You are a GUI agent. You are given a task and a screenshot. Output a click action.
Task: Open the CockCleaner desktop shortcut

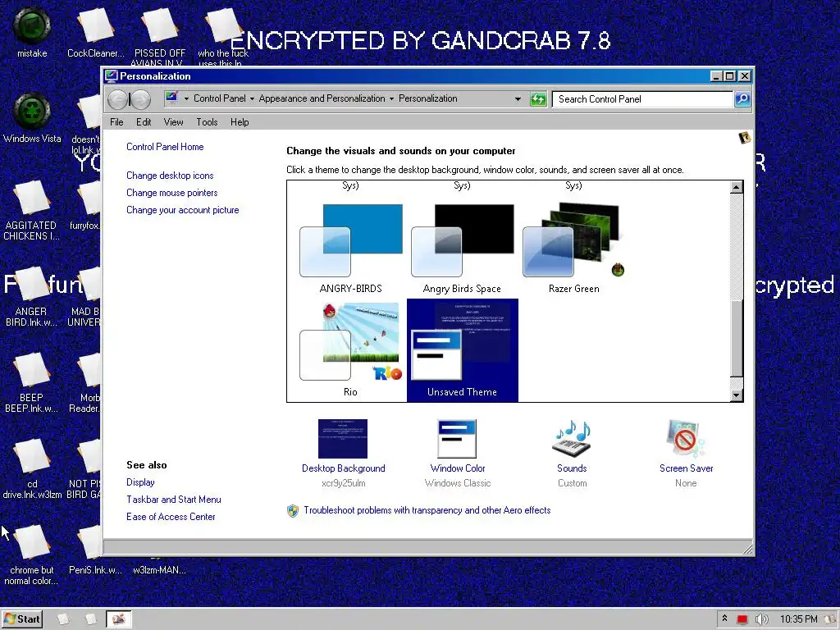pyautogui.click(x=95, y=31)
